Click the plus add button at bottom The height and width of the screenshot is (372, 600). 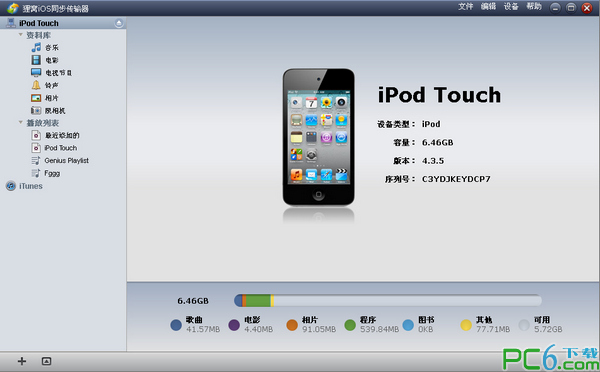point(22,361)
